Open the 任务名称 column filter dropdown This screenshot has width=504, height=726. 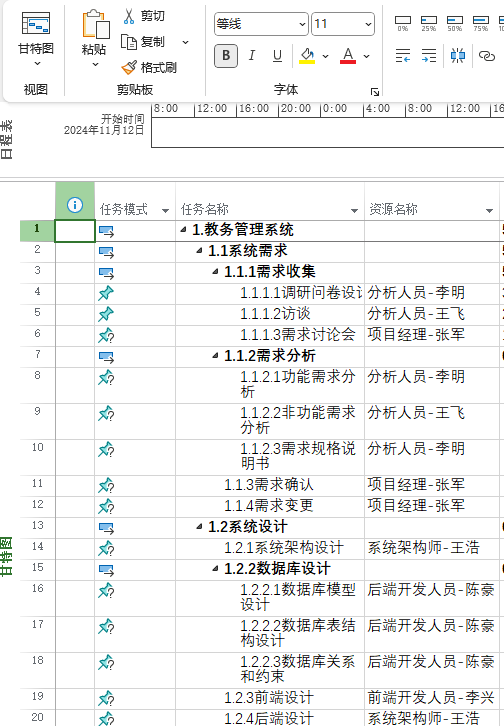tap(355, 211)
